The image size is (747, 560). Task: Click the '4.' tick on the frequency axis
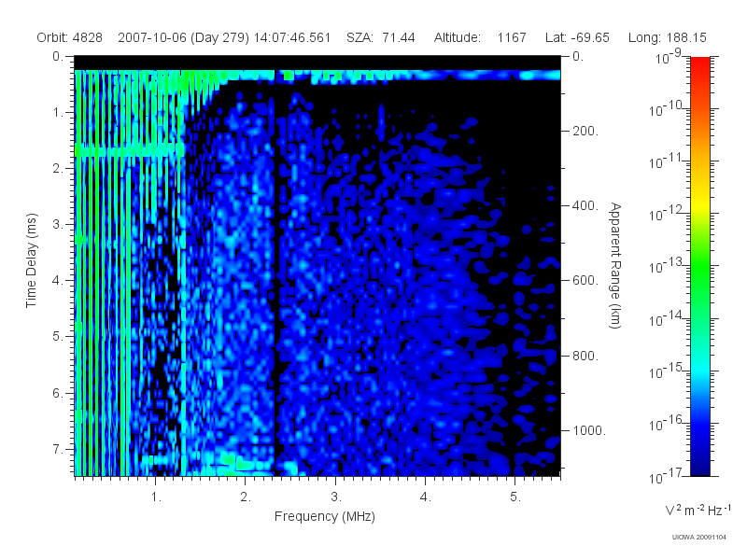[426, 497]
